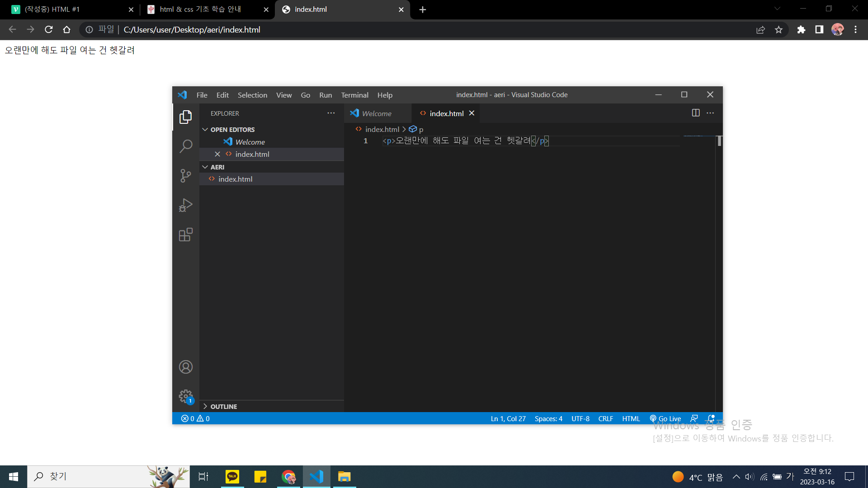Open Visual Studio Code from Windows taskbar
The height and width of the screenshot is (488, 868).
[x=316, y=477]
